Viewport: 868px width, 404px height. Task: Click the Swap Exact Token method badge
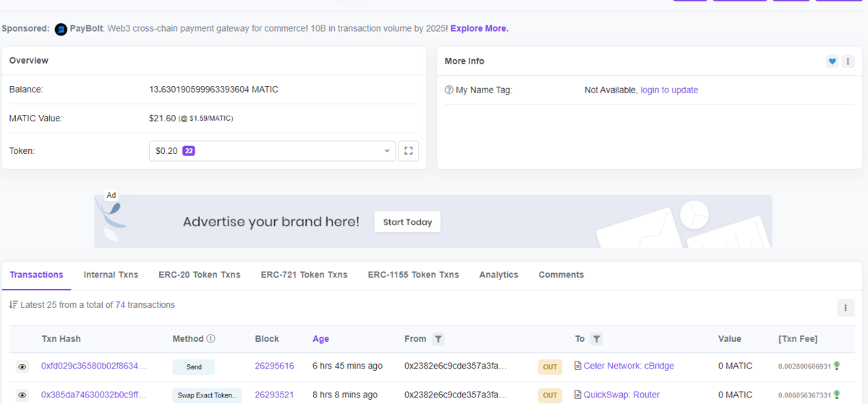[x=207, y=395]
